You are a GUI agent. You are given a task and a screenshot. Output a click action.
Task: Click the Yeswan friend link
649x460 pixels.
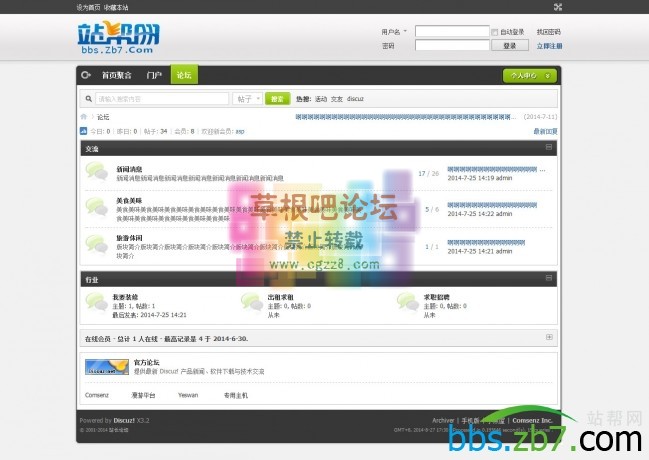(188, 395)
